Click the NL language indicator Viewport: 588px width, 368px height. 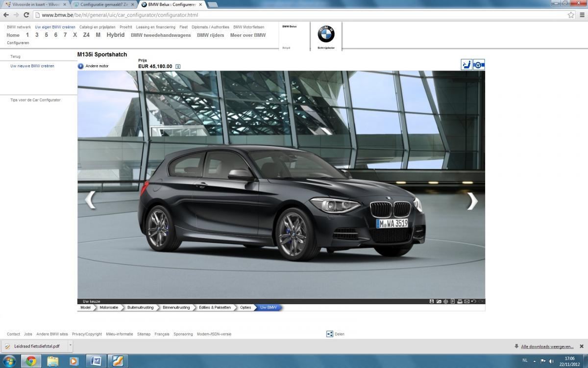point(525,360)
